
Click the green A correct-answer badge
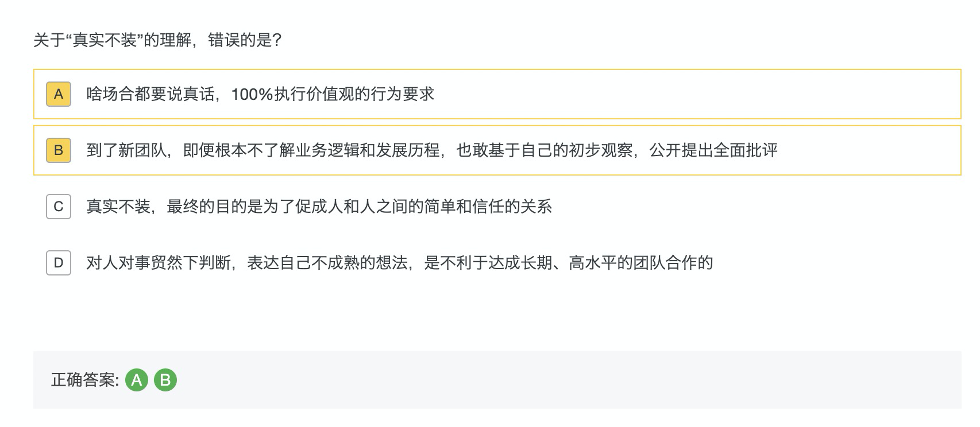coord(137,380)
